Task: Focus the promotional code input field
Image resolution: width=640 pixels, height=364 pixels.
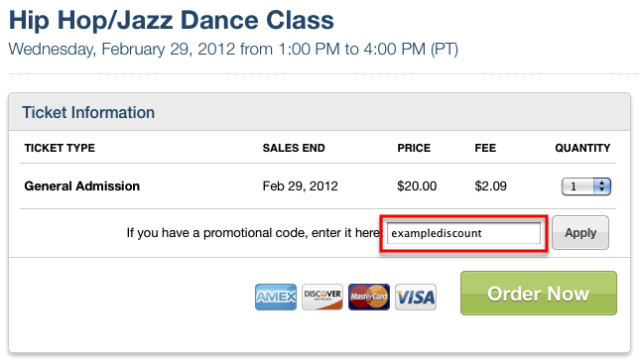Action: coord(463,233)
